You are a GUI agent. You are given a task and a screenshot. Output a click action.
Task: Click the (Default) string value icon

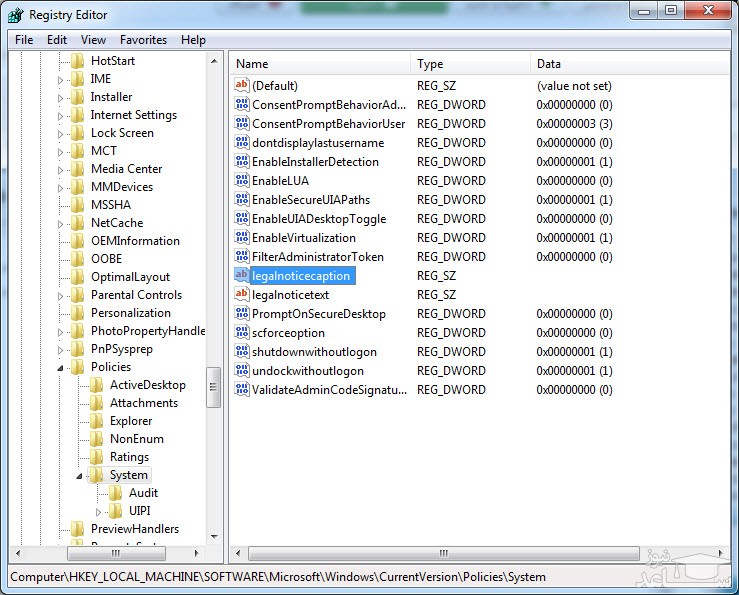click(x=241, y=86)
